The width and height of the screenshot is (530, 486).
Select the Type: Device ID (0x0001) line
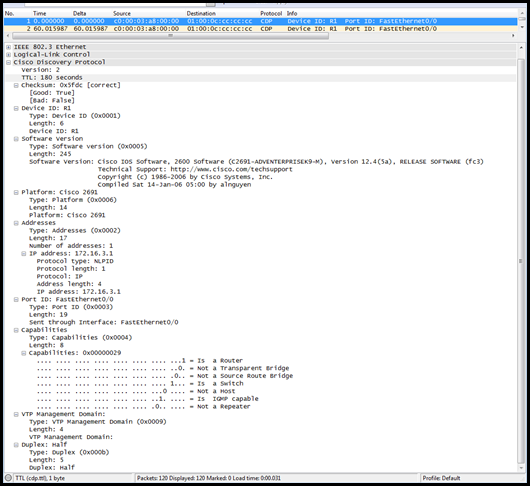tap(75, 116)
